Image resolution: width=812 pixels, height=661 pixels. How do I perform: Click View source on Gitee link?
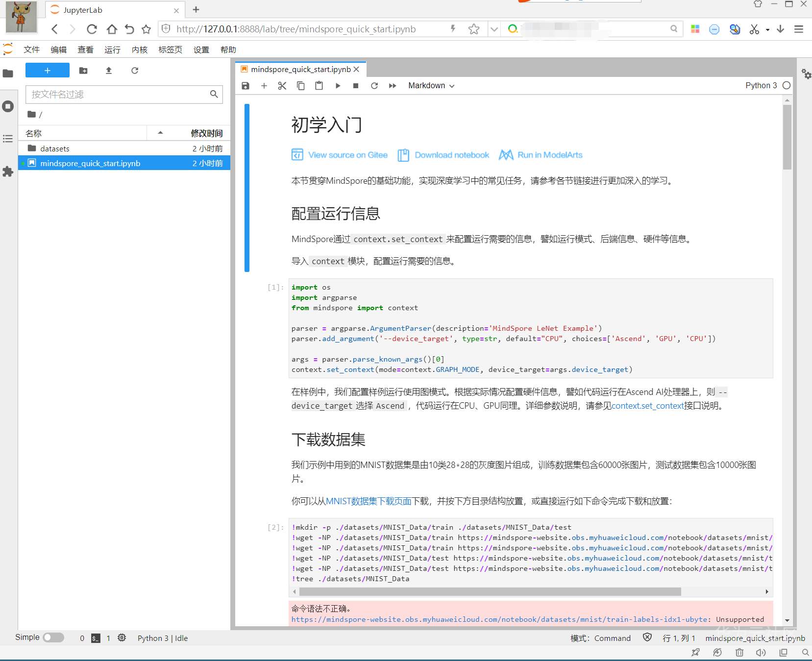point(340,155)
